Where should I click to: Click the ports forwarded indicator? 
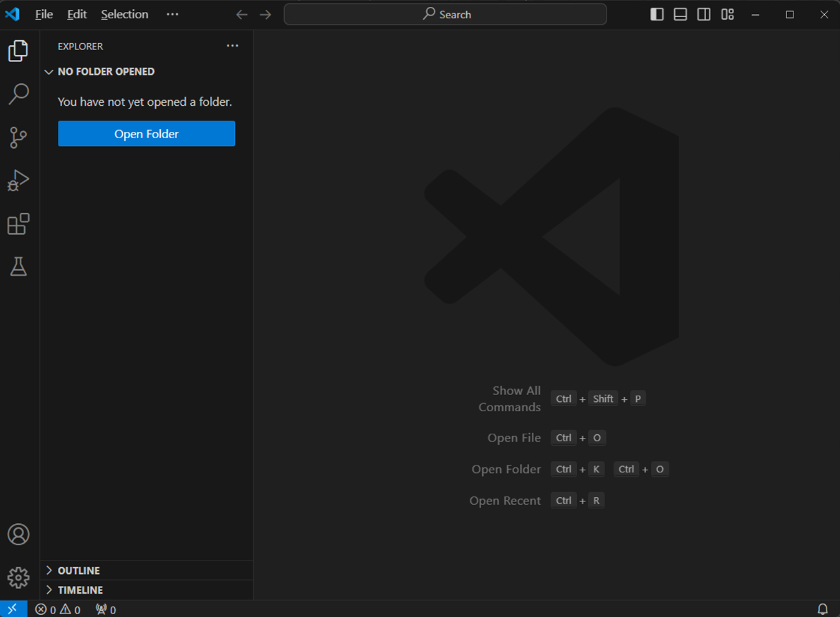coord(106,609)
